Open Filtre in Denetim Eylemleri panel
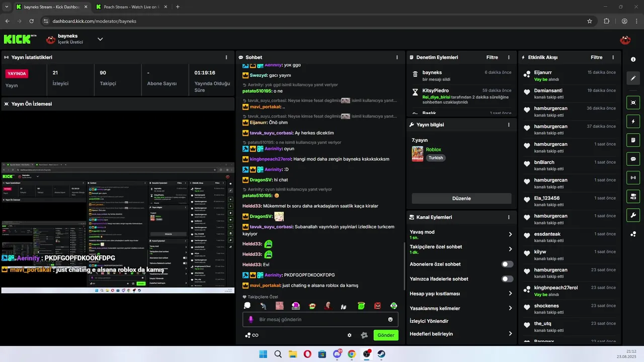644x362 pixels. (492, 57)
